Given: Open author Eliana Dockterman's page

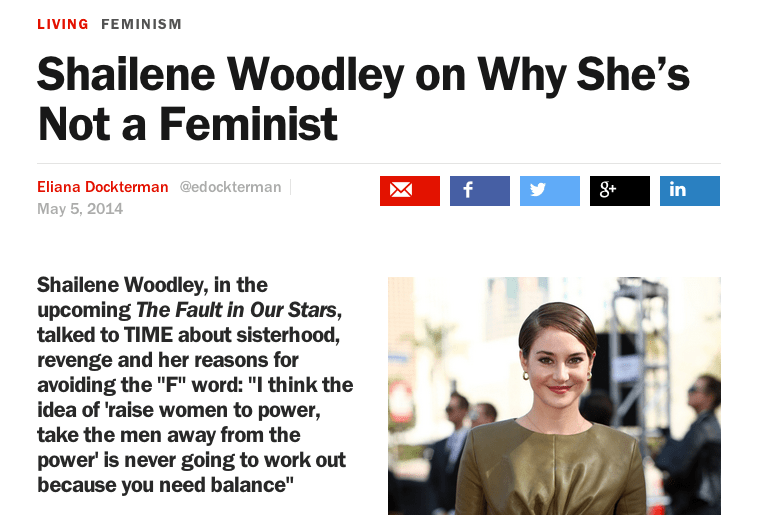Looking at the screenshot, I should tap(102, 187).
